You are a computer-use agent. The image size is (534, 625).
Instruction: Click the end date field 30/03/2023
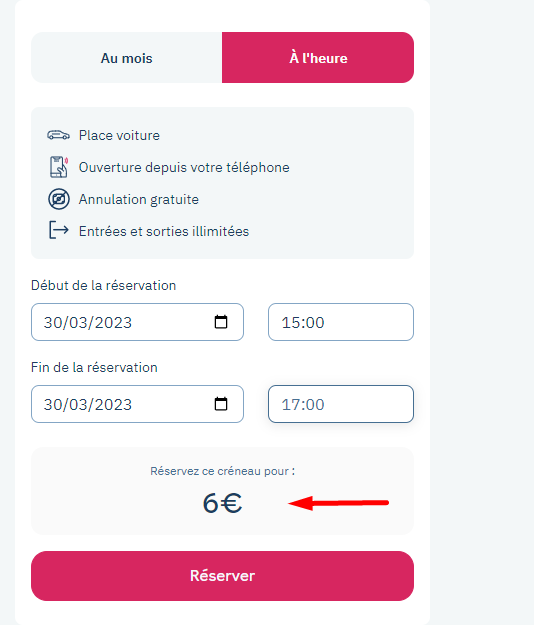[x=137, y=404]
